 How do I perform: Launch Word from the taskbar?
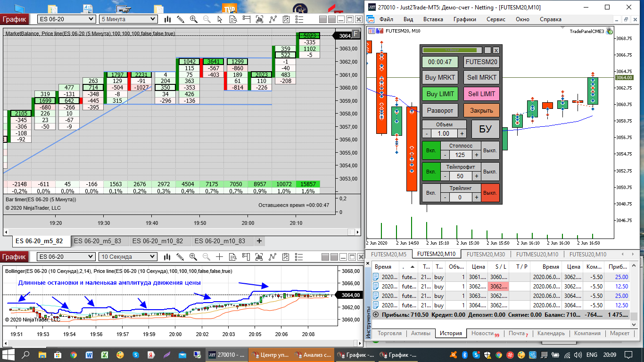point(89,354)
